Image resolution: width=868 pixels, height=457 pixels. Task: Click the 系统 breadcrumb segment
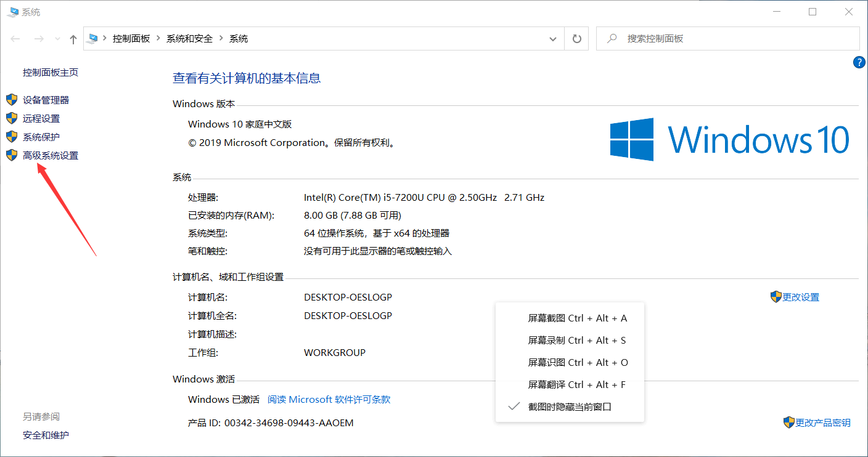tap(239, 39)
